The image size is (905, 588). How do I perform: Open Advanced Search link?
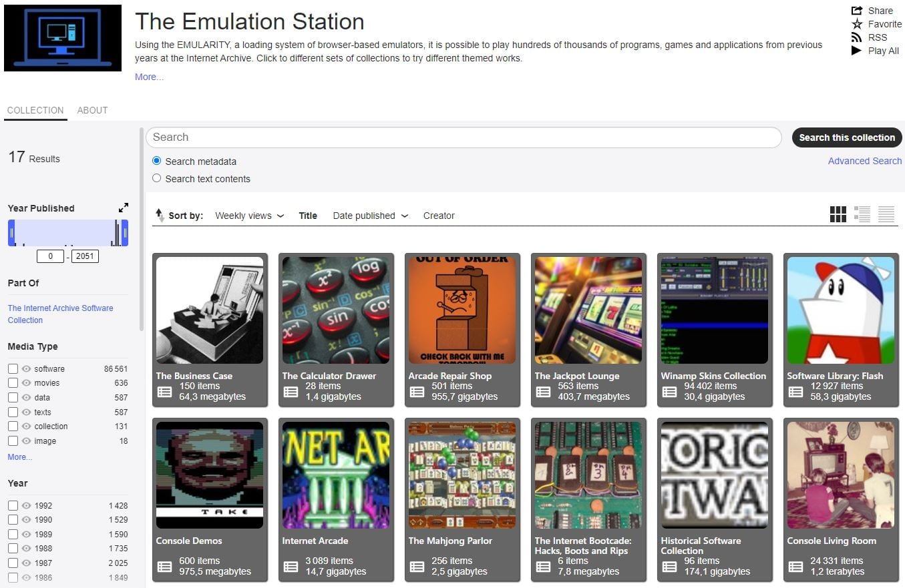click(x=865, y=161)
